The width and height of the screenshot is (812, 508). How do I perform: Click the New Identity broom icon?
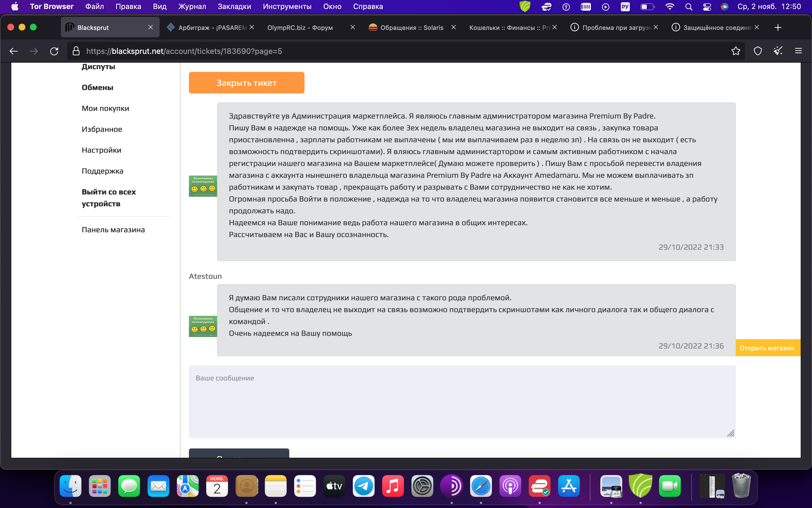tap(778, 51)
